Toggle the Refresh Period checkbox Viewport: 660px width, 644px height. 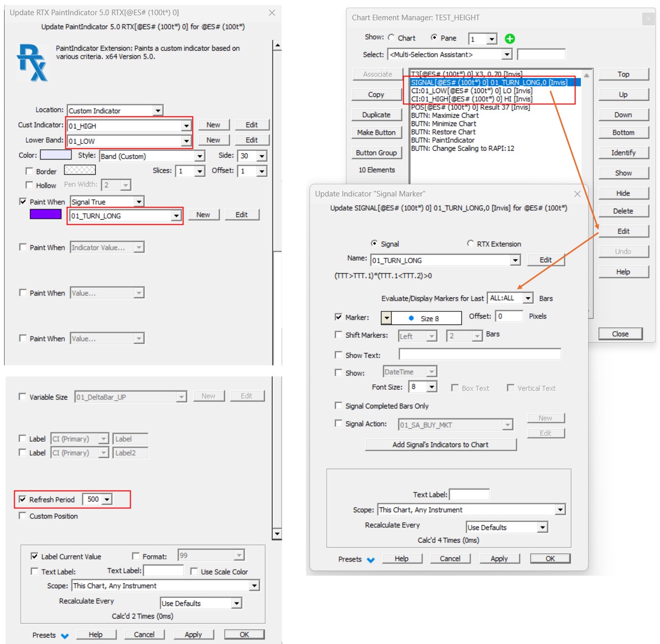[23, 499]
